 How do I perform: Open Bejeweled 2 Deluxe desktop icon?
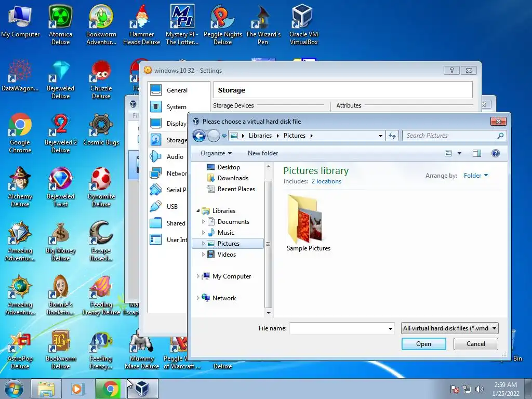point(60,134)
